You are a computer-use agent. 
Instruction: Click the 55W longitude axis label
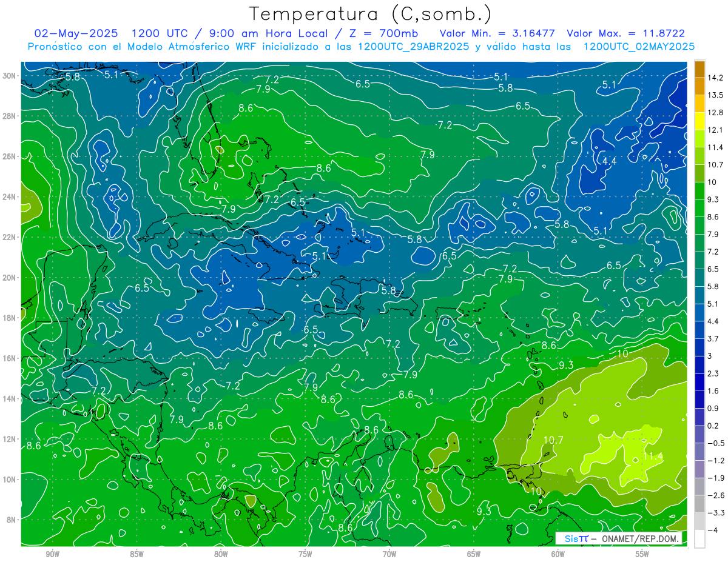point(642,554)
